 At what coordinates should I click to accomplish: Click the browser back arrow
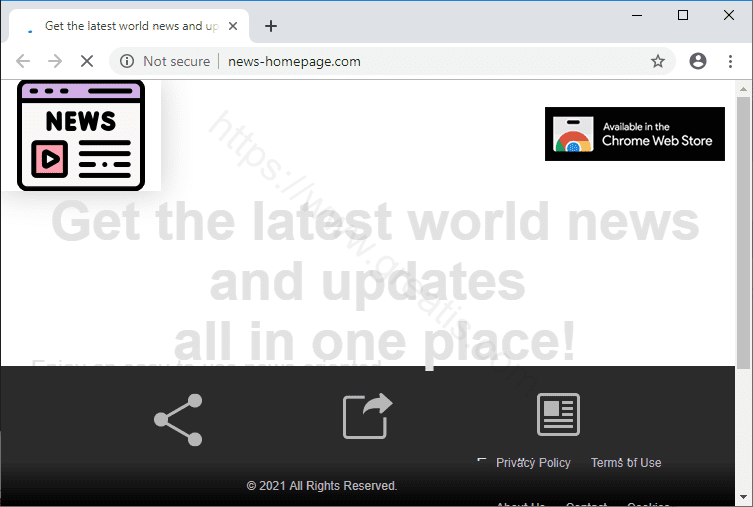23,61
